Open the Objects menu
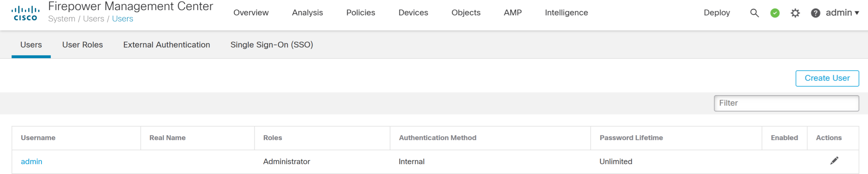This screenshot has width=868, height=174. tap(466, 13)
